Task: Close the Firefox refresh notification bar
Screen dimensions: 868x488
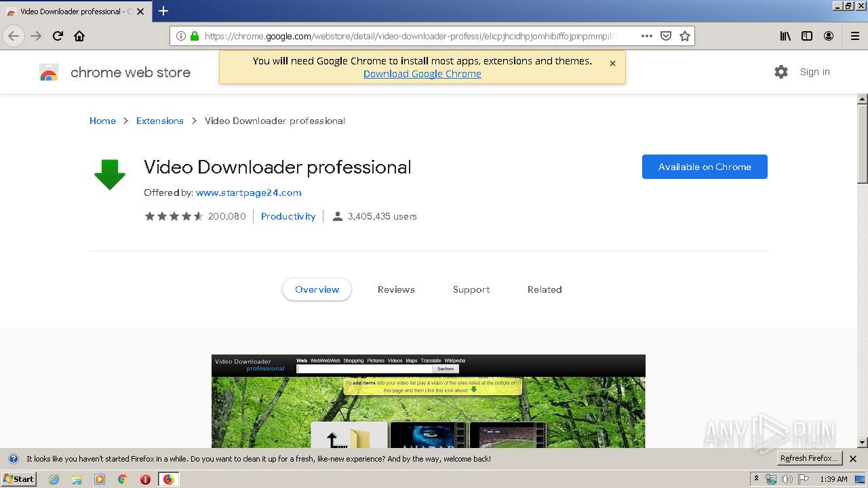Action: [853, 459]
